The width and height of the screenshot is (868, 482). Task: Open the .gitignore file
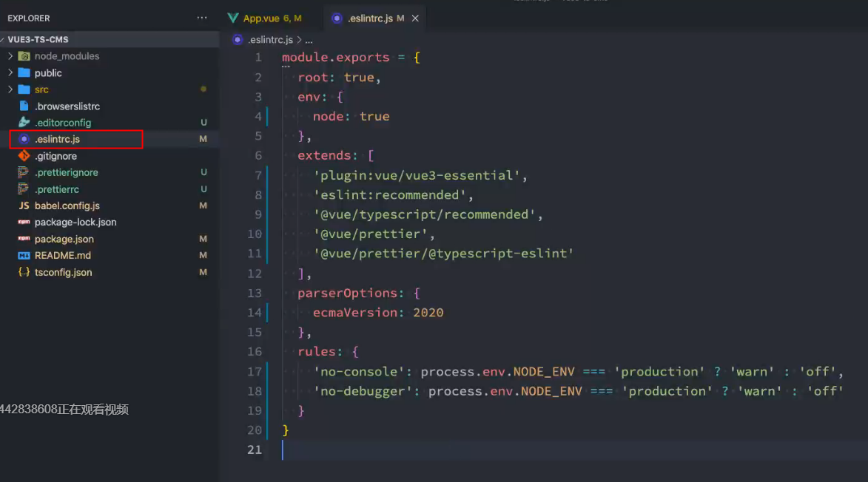pos(55,156)
